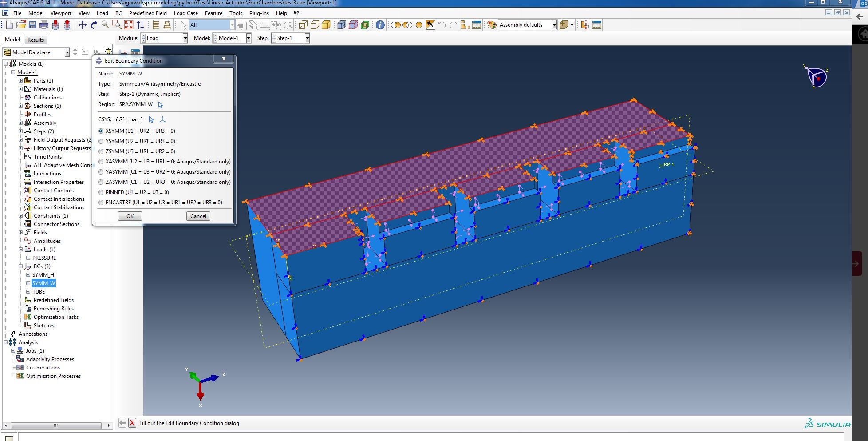
Task: Print the current viewport
Action: click(x=44, y=25)
